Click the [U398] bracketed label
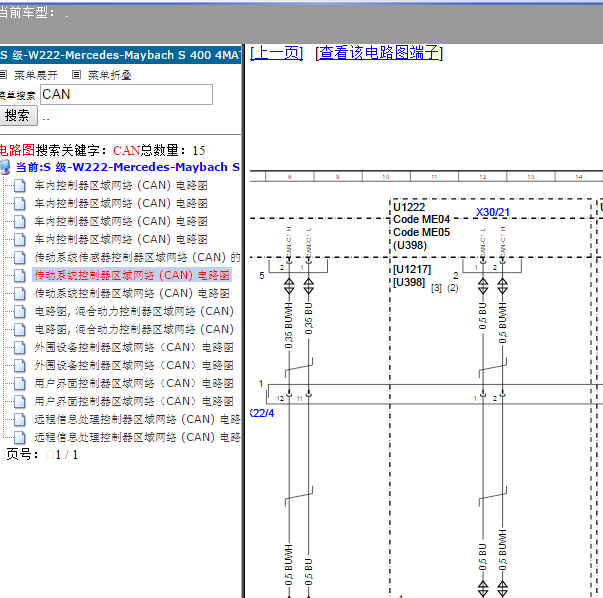This screenshot has width=603, height=598. tap(408, 282)
